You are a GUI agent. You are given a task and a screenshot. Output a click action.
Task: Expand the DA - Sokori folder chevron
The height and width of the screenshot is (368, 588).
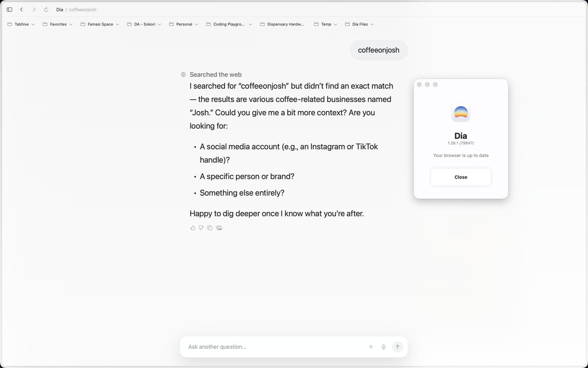click(x=160, y=24)
